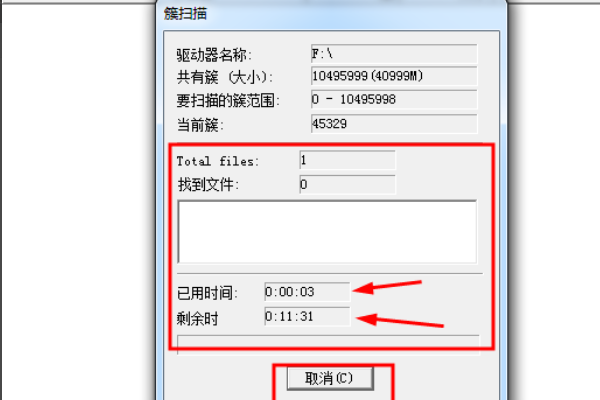Viewport: 600px width, 400px height.
Task: Select the current cluster field showing 45329
Action: click(x=394, y=124)
